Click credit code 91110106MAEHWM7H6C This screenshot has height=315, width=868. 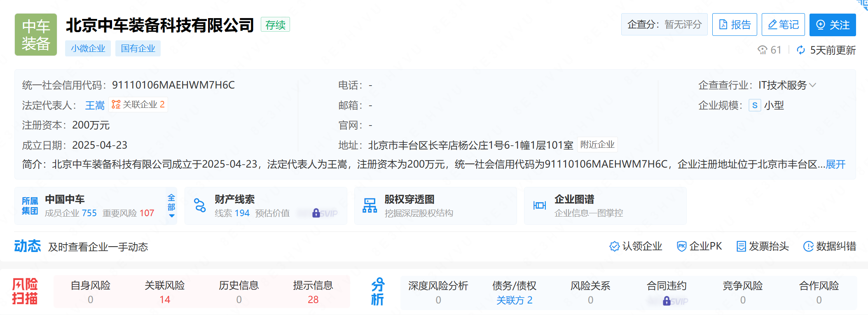(x=173, y=85)
